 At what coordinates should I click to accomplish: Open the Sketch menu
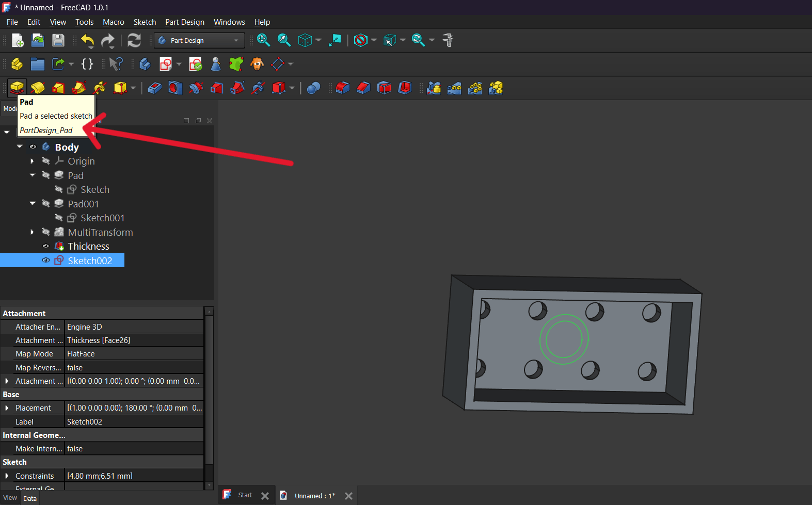coord(145,22)
